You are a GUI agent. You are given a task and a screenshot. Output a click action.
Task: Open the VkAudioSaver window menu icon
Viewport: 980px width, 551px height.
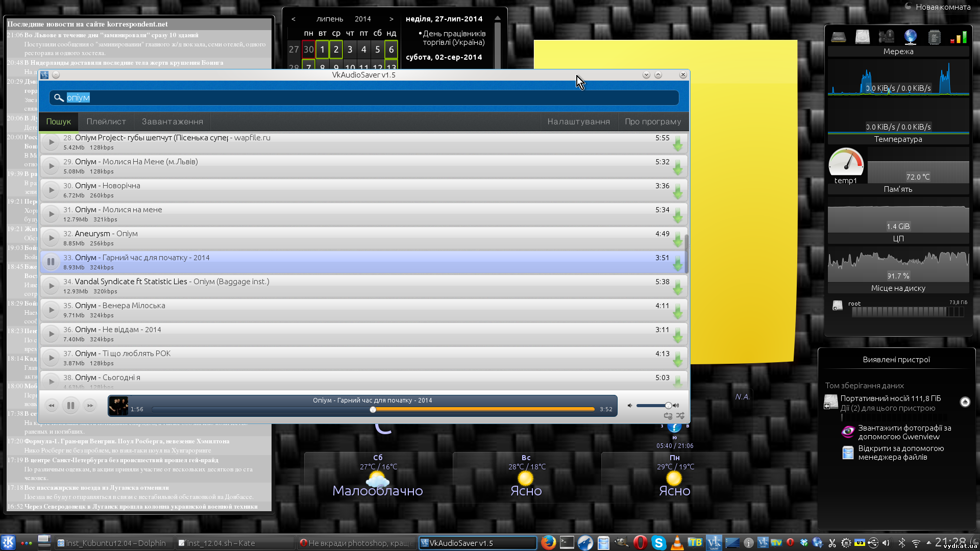(x=44, y=75)
